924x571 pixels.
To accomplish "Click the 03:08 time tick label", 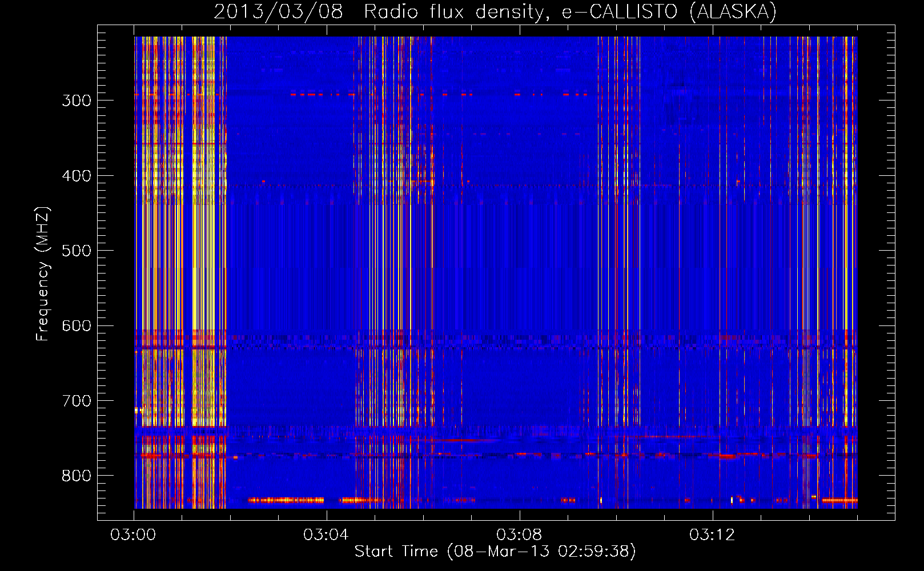I will pos(519,535).
